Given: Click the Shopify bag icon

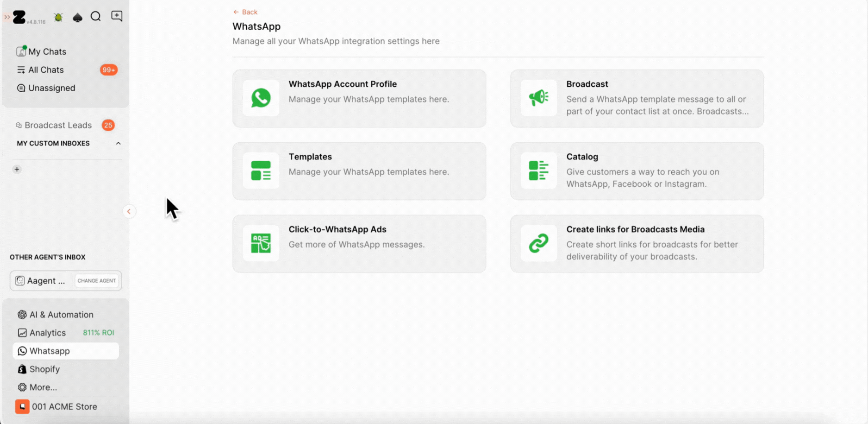Looking at the screenshot, I should [22, 369].
